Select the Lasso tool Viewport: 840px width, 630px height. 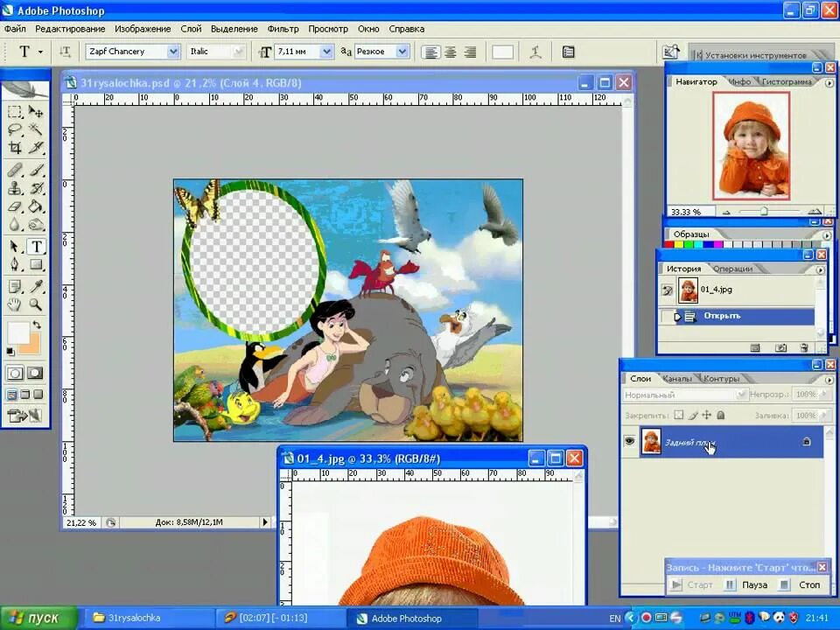15,129
